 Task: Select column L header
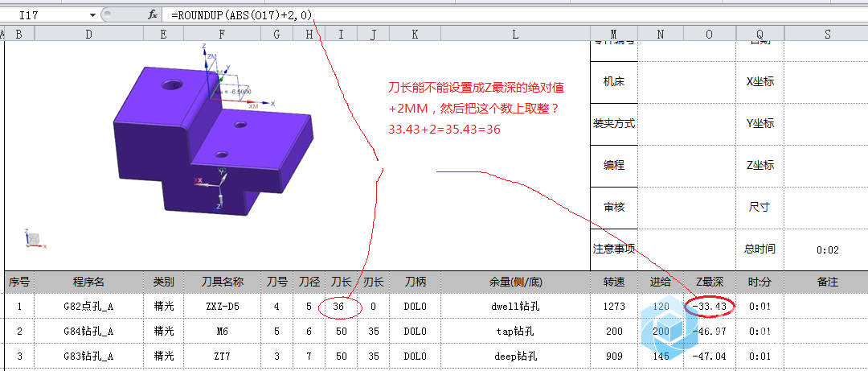(x=515, y=35)
